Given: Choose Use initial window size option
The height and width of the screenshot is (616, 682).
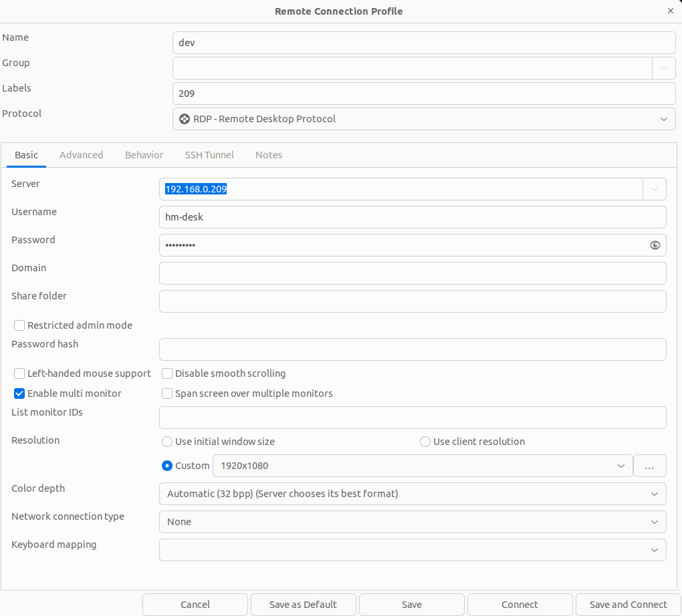Looking at the screenshot, I should 167,442.
